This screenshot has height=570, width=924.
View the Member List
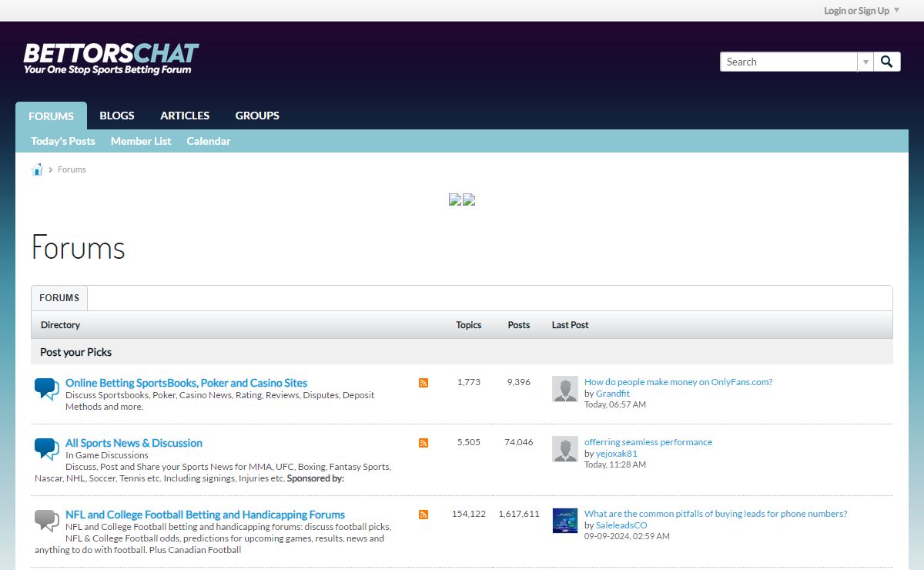pos(141,141)
